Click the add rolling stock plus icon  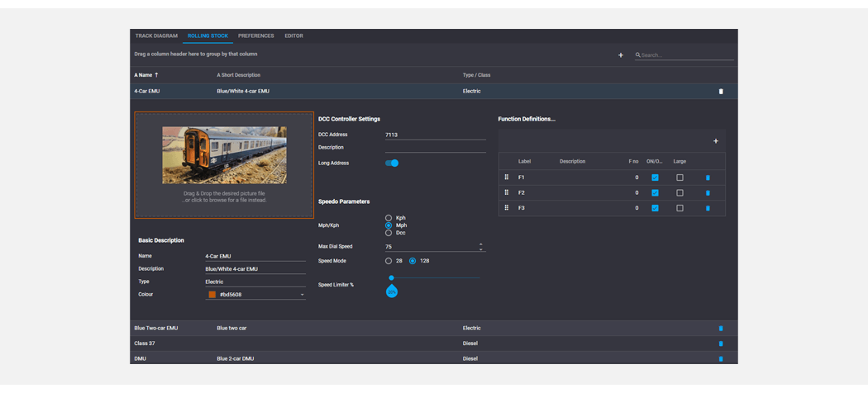click(621, 55)
